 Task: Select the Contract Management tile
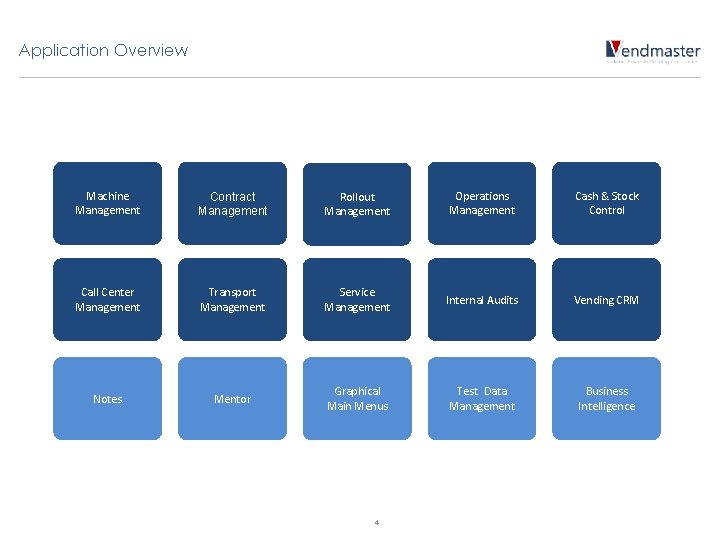tap(232, 203)
